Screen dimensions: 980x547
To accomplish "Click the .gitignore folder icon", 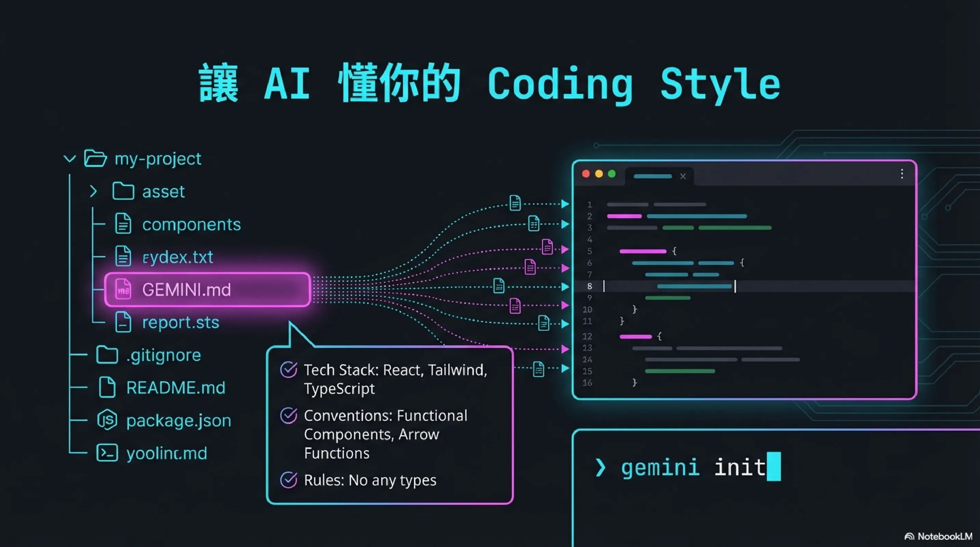I will point(107,355).
